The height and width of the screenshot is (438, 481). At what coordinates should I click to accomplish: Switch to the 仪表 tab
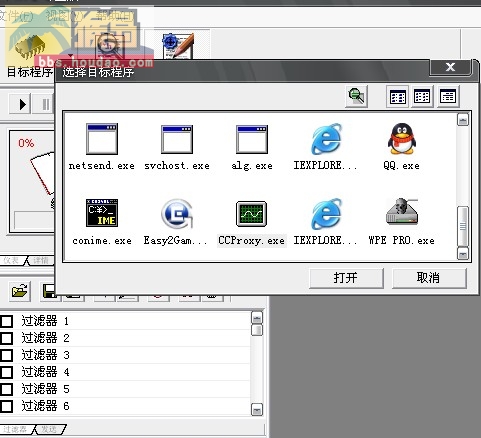12,260
